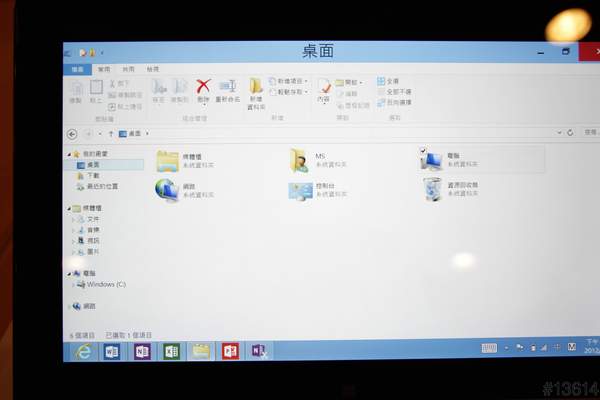Click the Back navigation arrow
This screenshot has width=600, height=400.
pos(72,134)
